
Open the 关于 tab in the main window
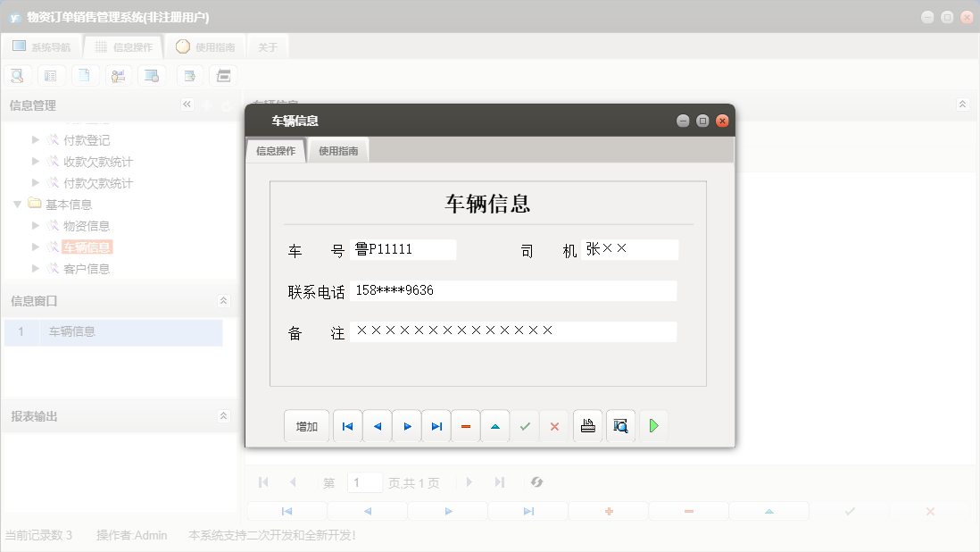pos(267,46)
